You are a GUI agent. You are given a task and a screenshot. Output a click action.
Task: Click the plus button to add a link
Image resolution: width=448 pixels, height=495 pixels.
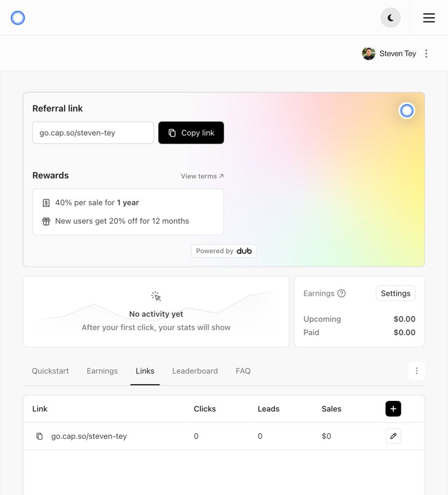393,409
